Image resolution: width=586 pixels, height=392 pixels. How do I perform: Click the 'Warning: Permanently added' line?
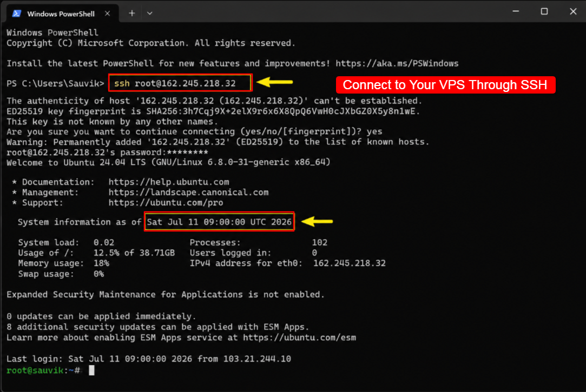point(218,142)
